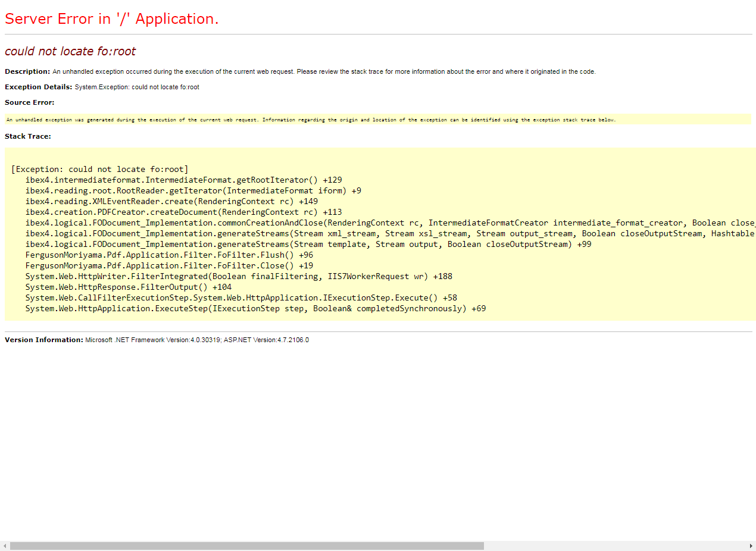Click the 'Description:' label
This screenshot has width=756, height=551.
pyautogui.click(x=27, y=71)
